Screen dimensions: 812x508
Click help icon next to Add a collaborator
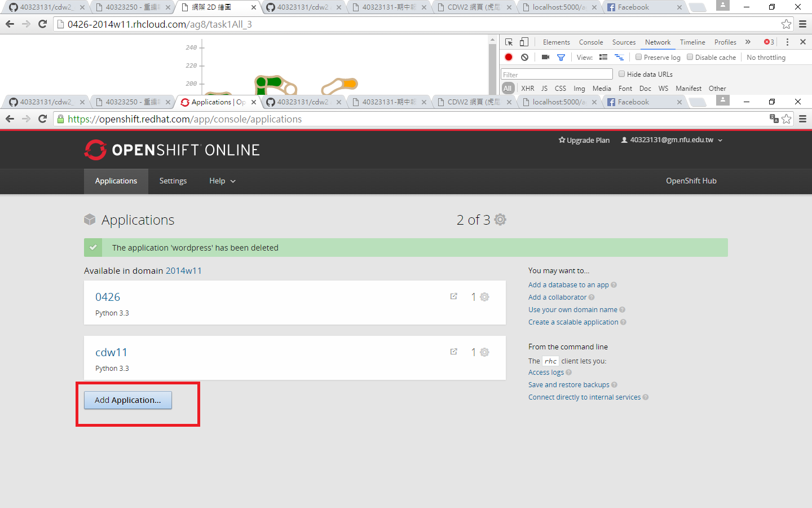coord(592,297)
